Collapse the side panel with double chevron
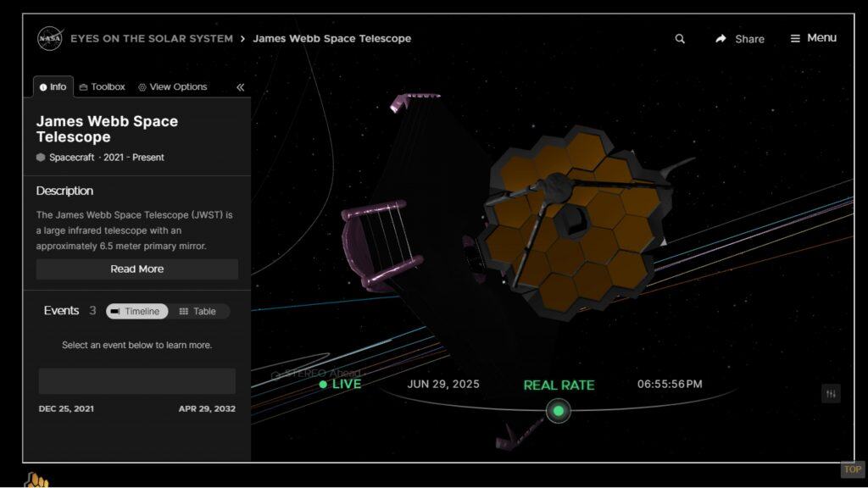The image size is (868, 488). coord(240,87)
